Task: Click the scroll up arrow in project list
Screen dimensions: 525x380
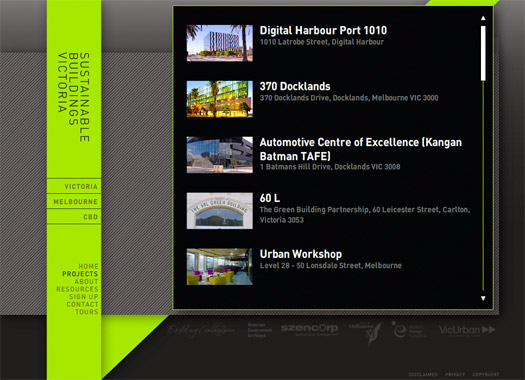Action: click(483, 18)
